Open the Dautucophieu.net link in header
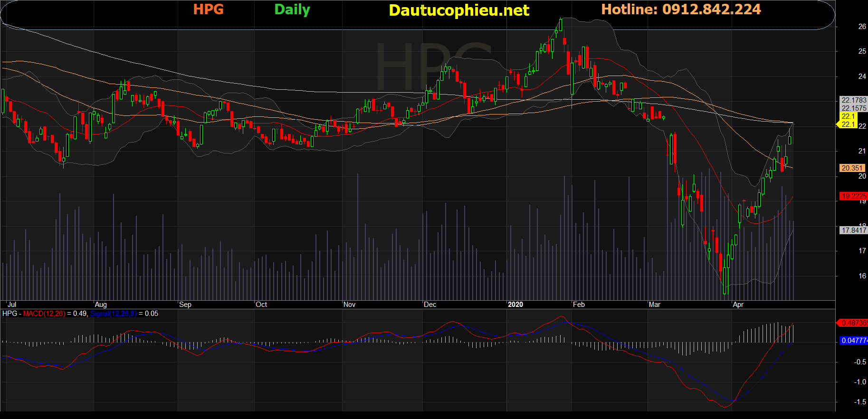 coord(458,10)
